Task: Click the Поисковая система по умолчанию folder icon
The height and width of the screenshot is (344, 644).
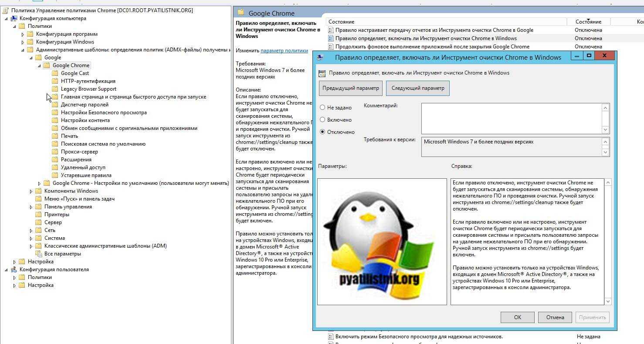Action: coord(55,144)
